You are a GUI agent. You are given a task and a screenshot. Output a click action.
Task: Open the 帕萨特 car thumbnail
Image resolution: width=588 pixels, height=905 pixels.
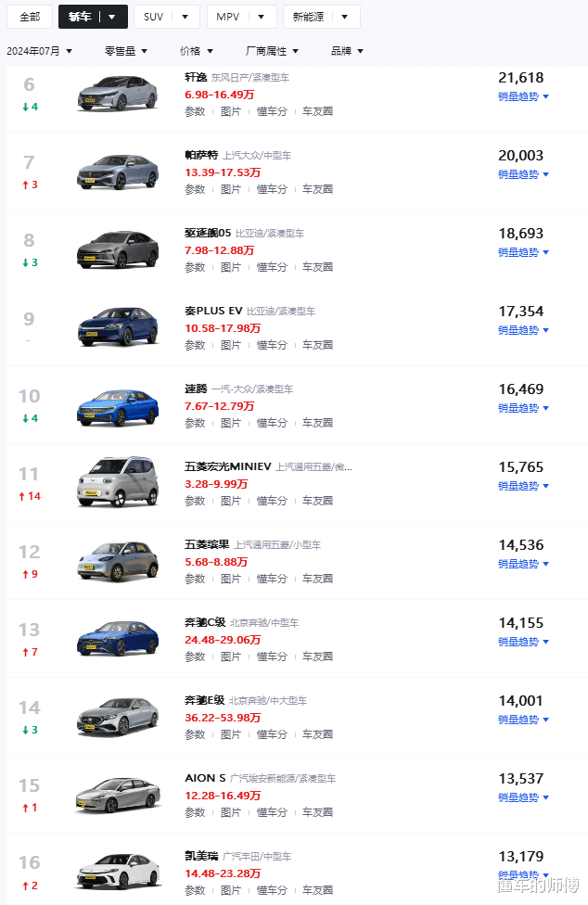click(x=118, y=172)
